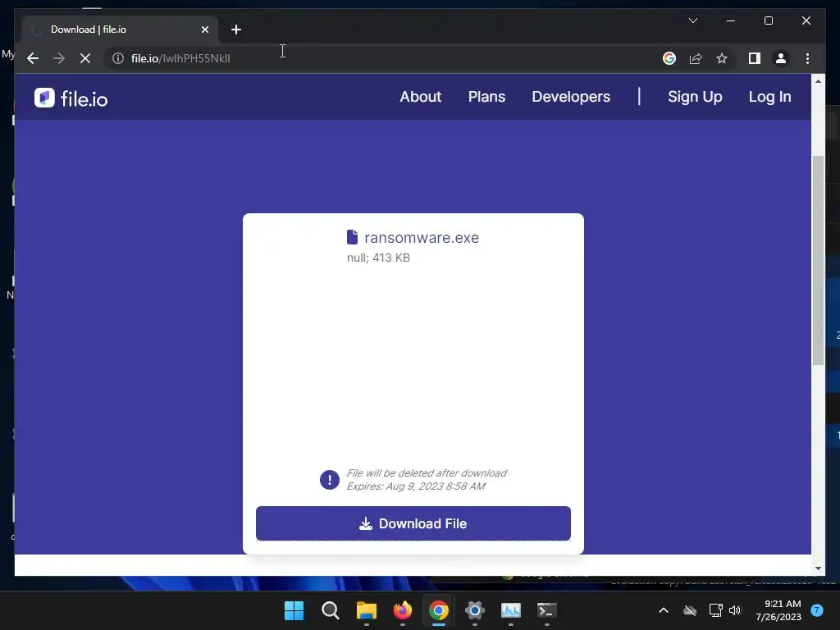Open the notification badge showing 7

[817, 610]
